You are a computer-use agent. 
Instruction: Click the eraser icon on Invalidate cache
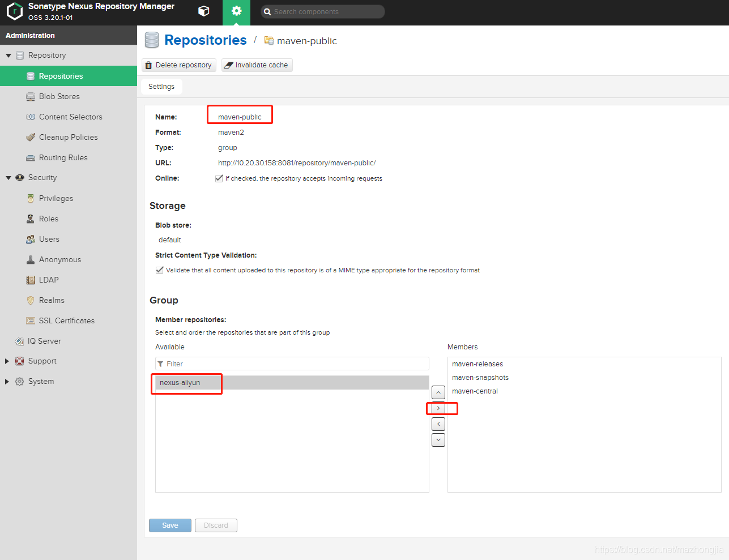coord(228,65)
